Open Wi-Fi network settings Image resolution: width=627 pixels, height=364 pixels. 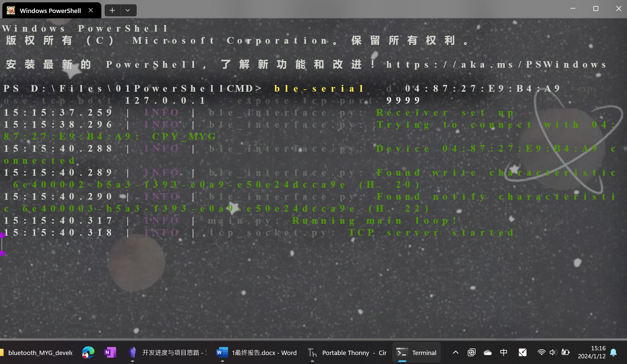click(x=541, y=352)
